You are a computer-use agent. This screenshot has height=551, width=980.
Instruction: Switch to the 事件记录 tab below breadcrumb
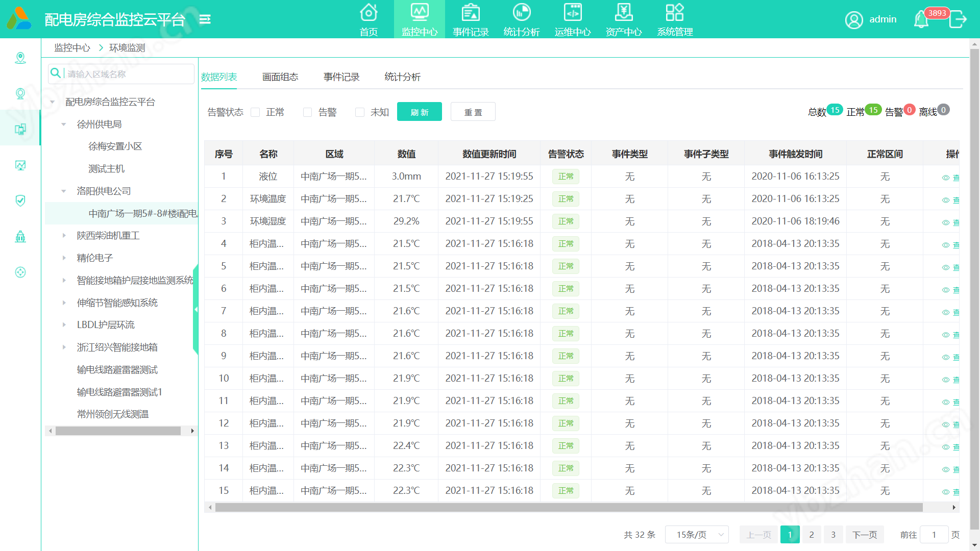click(341, 77)
